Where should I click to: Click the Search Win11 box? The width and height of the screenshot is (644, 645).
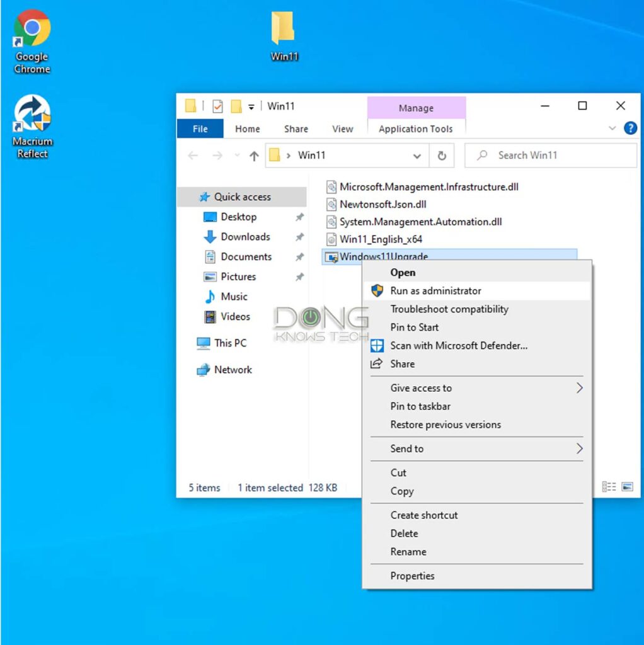[551, 155]
